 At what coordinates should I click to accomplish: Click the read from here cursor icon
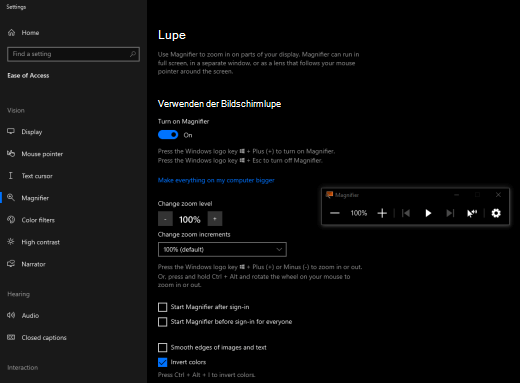472,213
